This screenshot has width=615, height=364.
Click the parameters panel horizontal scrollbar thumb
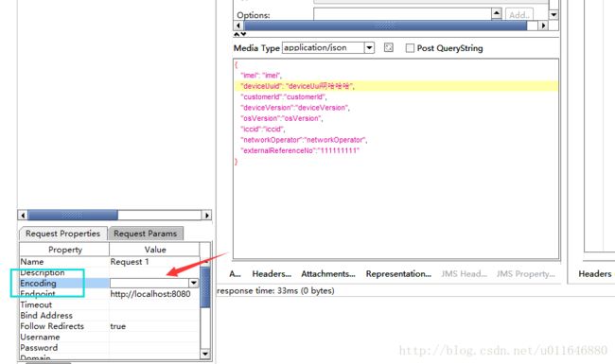pyautogui.click(x=385, y=26)
